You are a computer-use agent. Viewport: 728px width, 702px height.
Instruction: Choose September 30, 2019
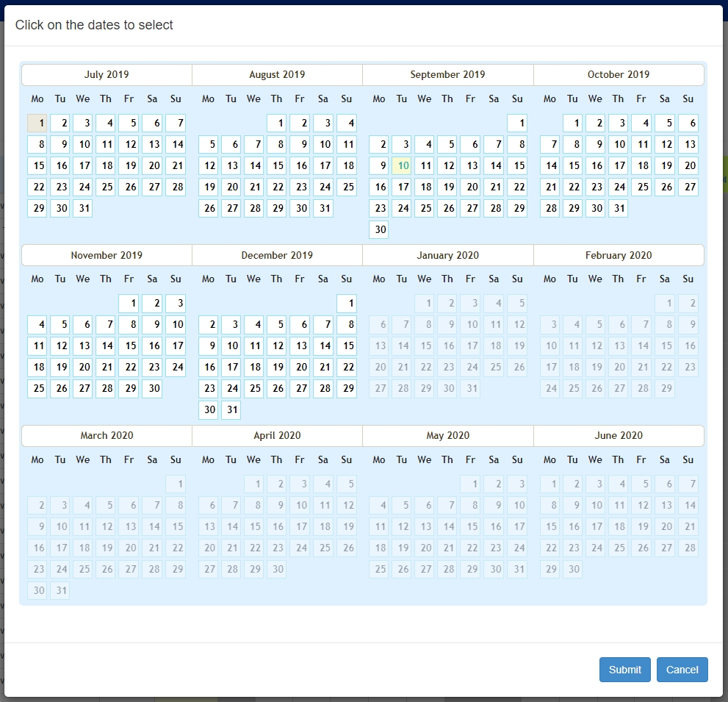click(x=379, y=229)
